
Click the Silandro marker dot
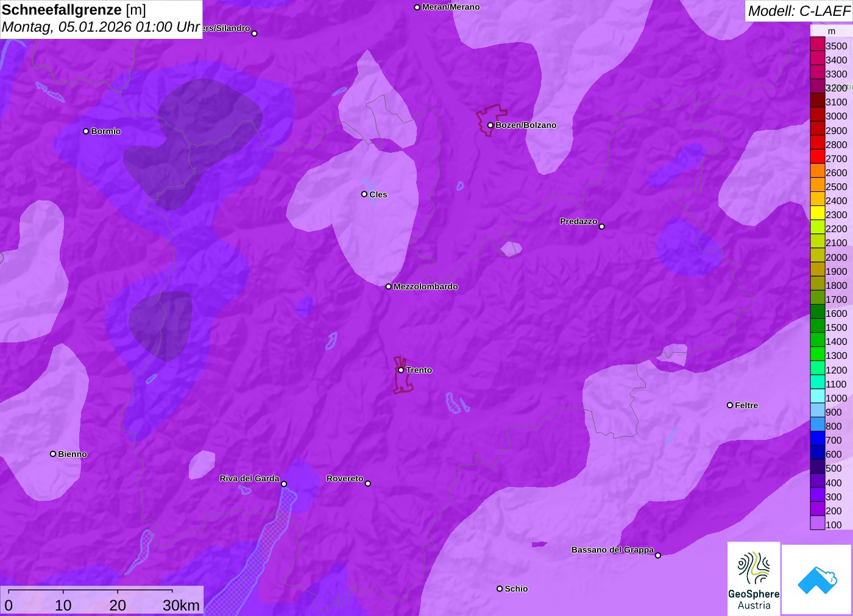click(255, 34)
